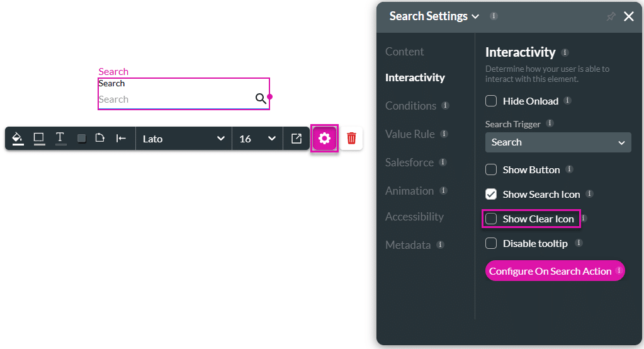Open element settings with gear icon
The height and width of the screenshot is (349, 644).
(325, 139)
